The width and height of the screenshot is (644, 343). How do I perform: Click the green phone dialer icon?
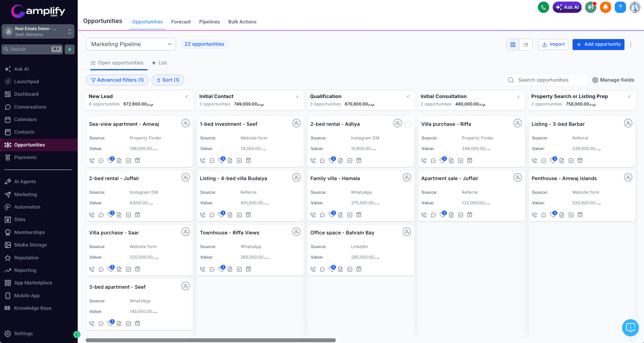point(543,7)
